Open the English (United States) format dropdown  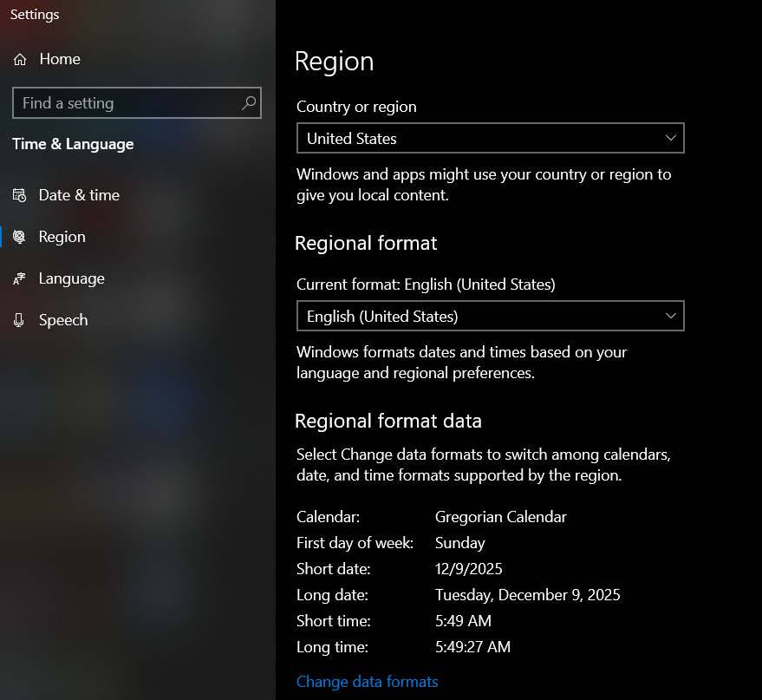(490, 317)
